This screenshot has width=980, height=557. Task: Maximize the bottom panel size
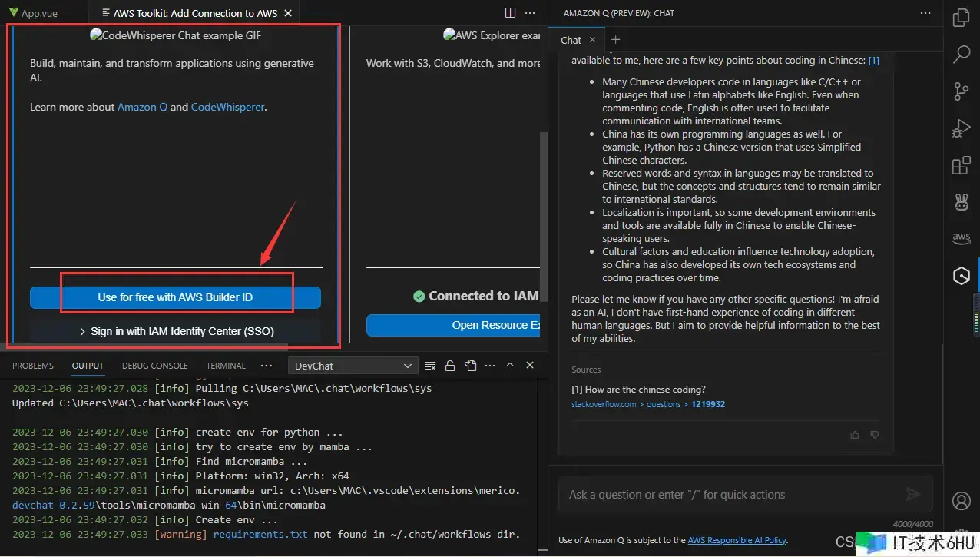(x=510, y=366)
